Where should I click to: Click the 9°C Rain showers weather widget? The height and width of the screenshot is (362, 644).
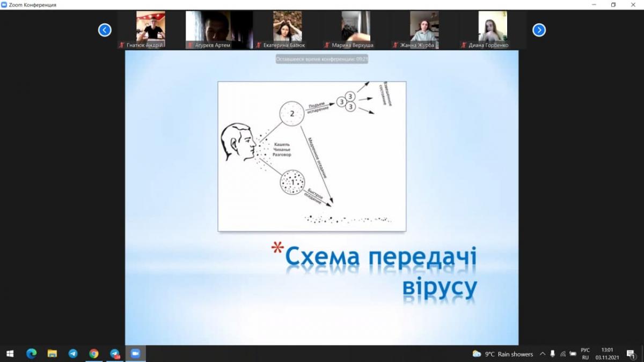coord(503,354)
